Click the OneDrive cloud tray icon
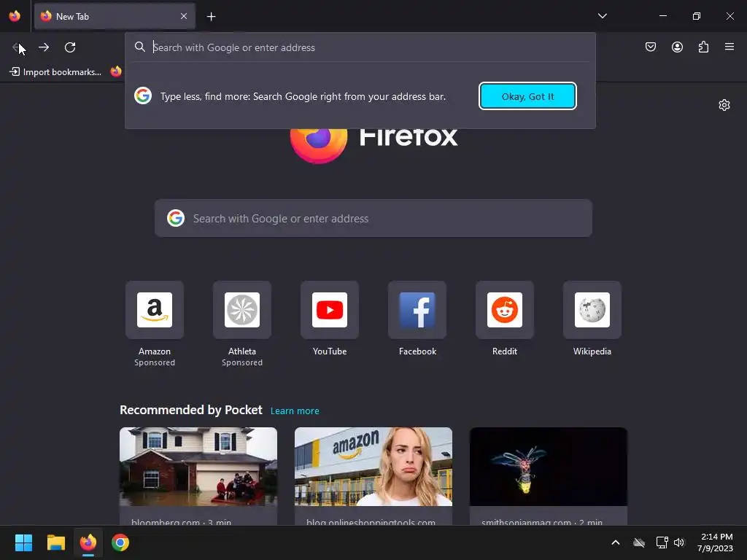The width and height of the screenshot is (747, 560). tap(639, 542)
